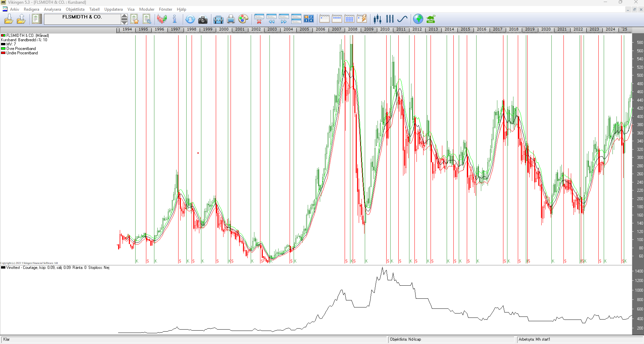644x344 pixels.
Task: Click the Vikingen copyright link text
Action: [29, 263]
